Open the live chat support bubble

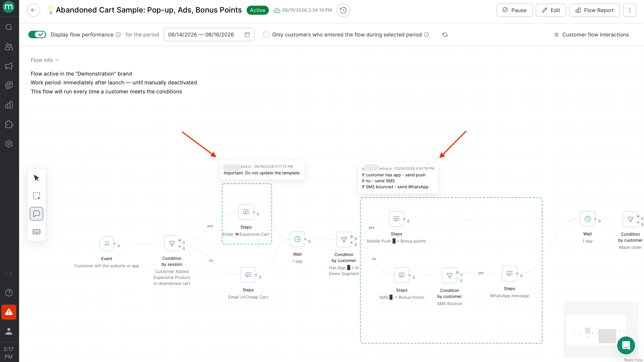tap(626, 346)
